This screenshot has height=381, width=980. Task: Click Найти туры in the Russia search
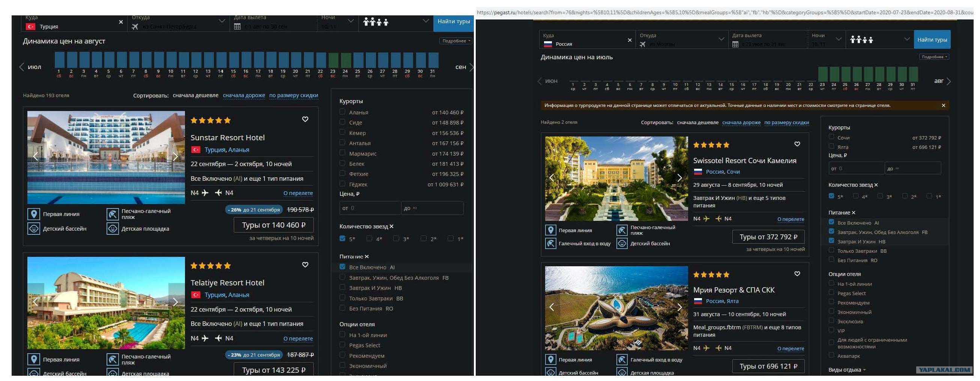click(x=932, y=39)
